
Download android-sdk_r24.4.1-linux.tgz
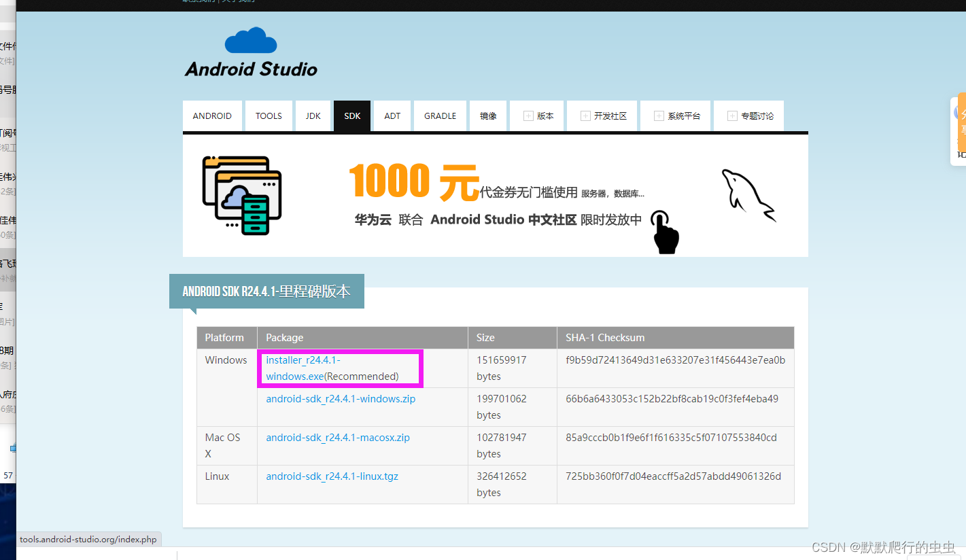pos(332,476)
